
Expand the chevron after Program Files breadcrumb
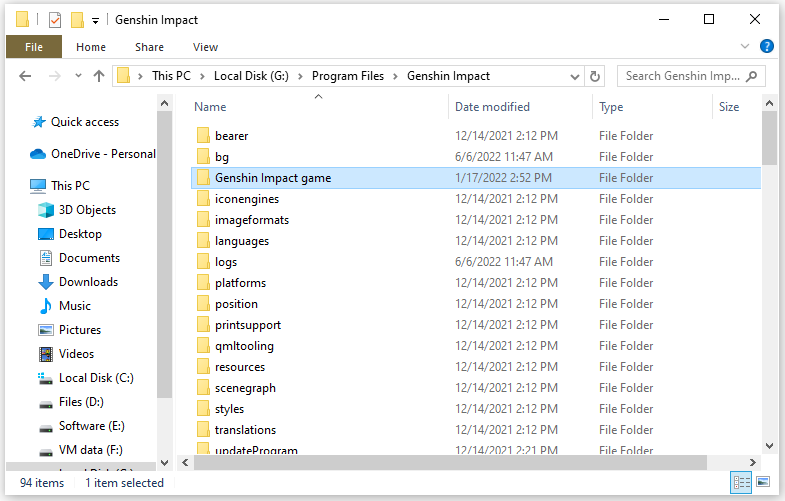(x=396, y=77)
